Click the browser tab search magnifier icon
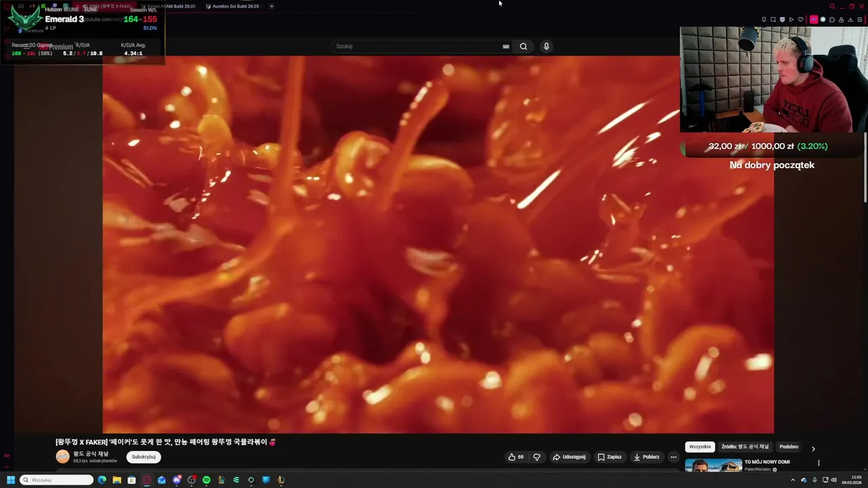 click(832, 6)
